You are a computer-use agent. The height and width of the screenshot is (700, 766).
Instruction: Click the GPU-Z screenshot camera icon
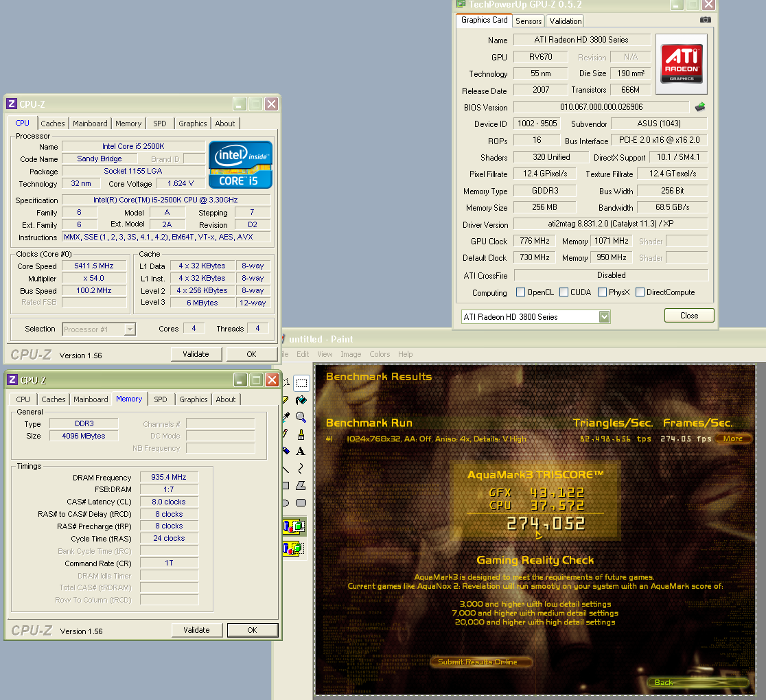pyautogui.click(x=705, y=19)
